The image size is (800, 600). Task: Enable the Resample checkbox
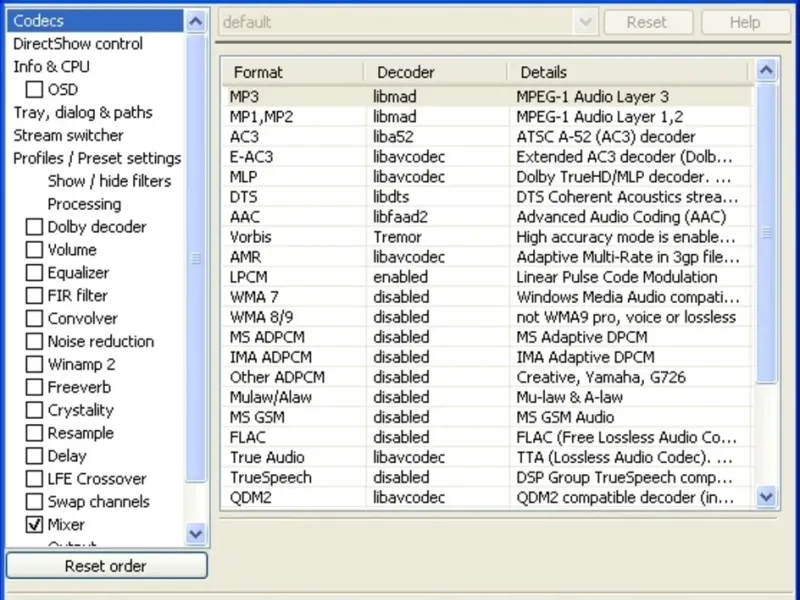pyautogui.click(x=34, y=433)
